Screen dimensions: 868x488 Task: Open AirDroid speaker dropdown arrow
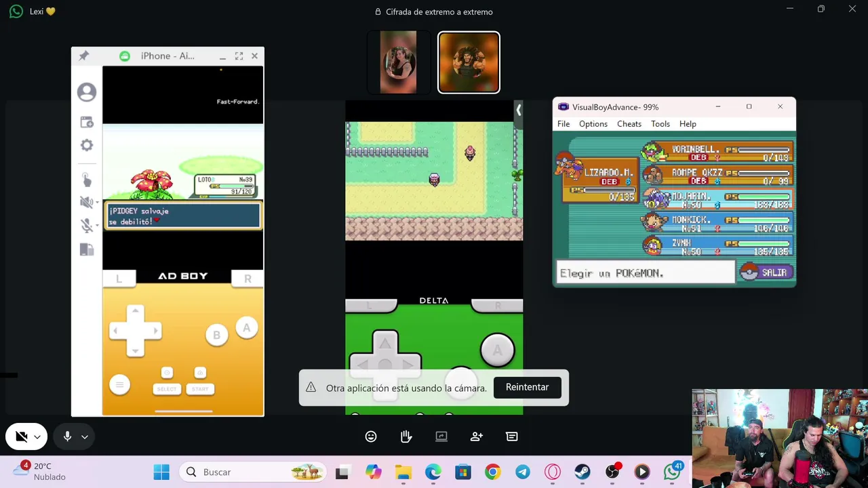pyautogui.click(x=97, y=203)
